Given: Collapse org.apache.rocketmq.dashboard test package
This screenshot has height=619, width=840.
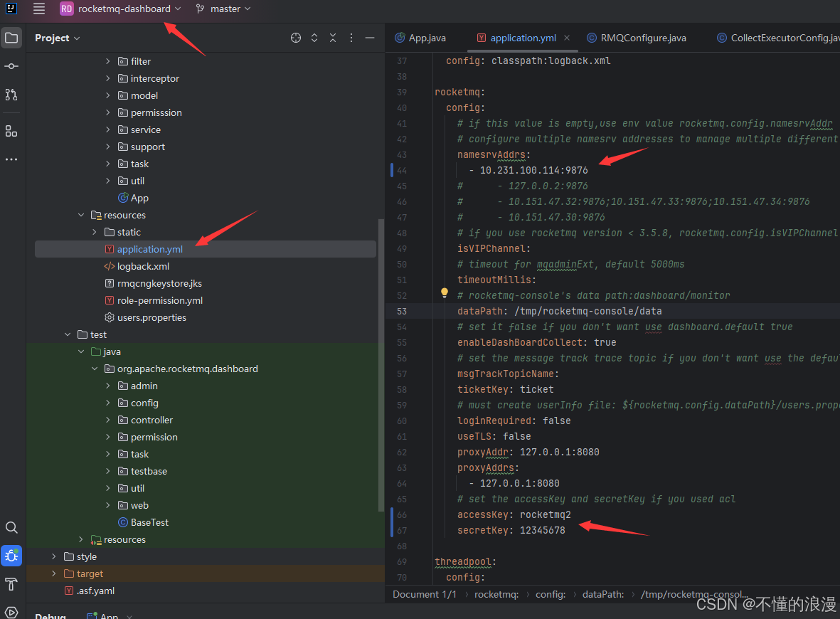Looking at the screenshot, I should coord(95,369).
